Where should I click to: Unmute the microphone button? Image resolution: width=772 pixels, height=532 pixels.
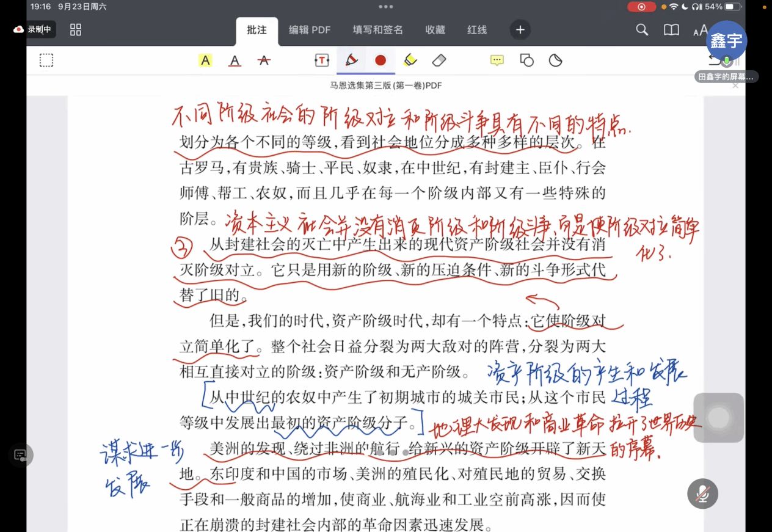click(702, 494)
